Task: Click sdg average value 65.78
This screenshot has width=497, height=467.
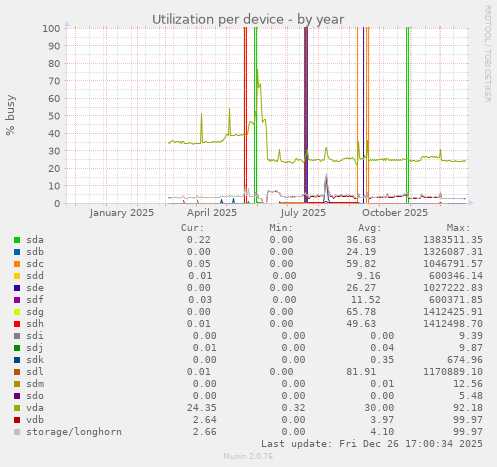Action: coord(361,312)
